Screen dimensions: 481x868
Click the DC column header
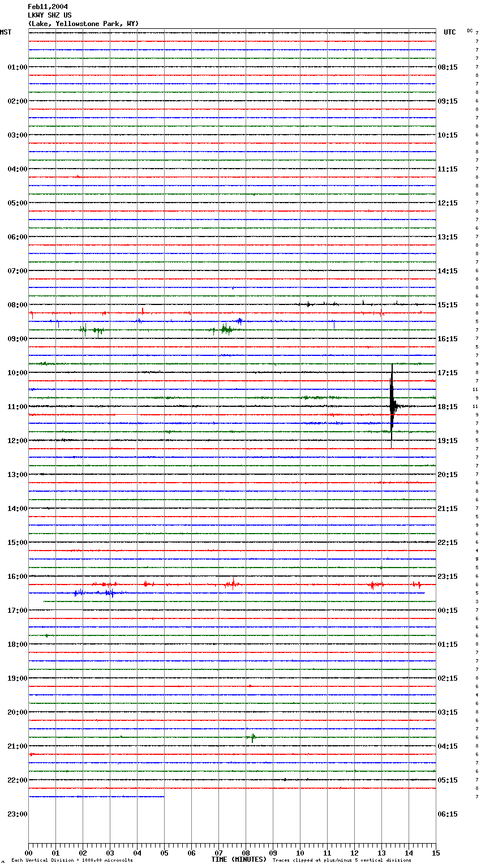(470, 31)
